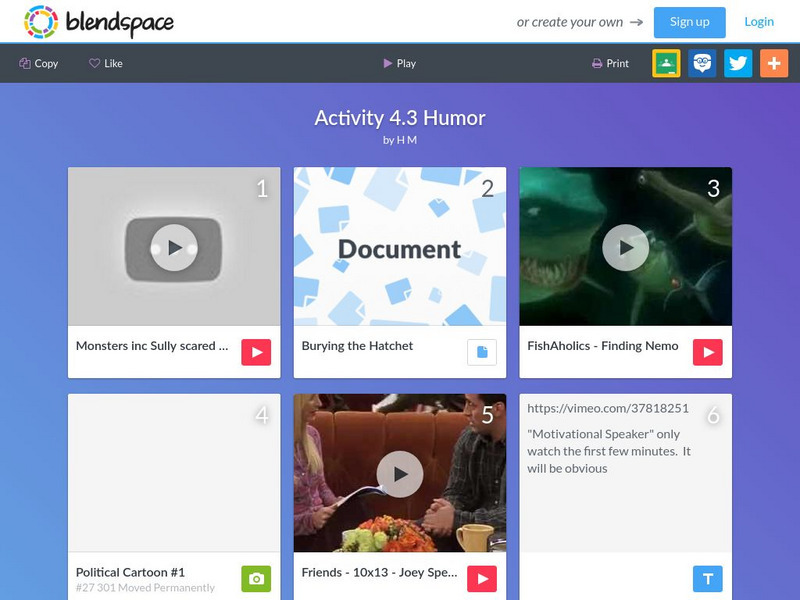Click the title Friends - 10x13 - Joey Spe...

click(379, 572)
